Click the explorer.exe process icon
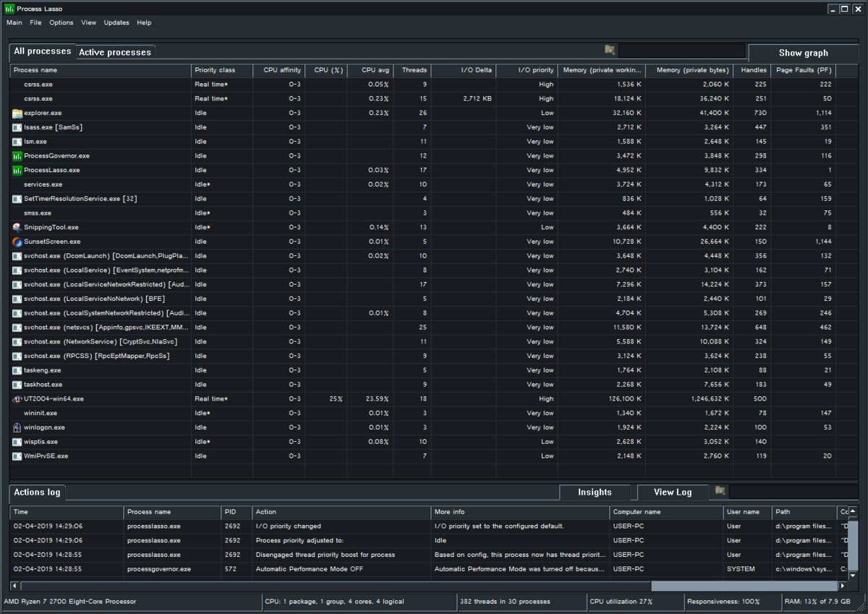 (17, 114)
